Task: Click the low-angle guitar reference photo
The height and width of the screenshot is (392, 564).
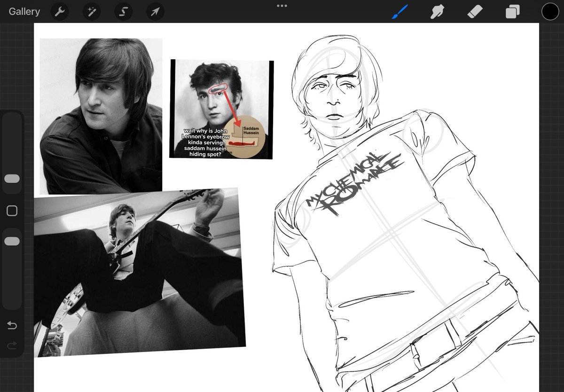Action: click(140, 273)
